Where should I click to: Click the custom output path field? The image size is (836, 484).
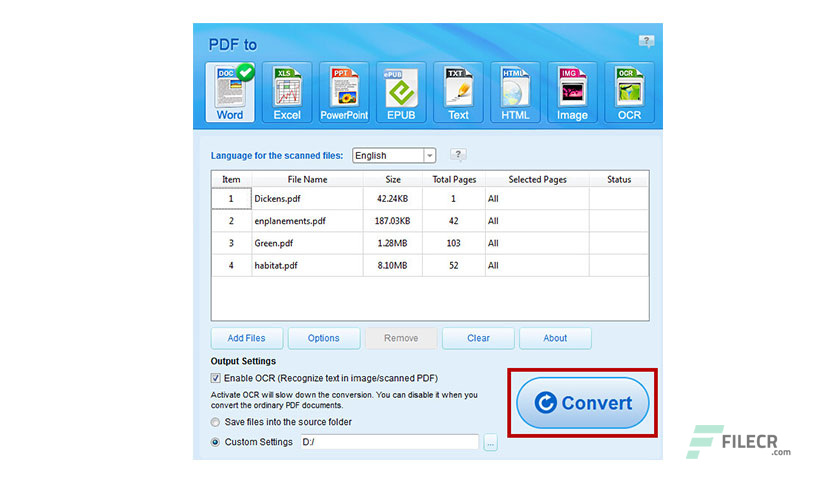[389, 442]
